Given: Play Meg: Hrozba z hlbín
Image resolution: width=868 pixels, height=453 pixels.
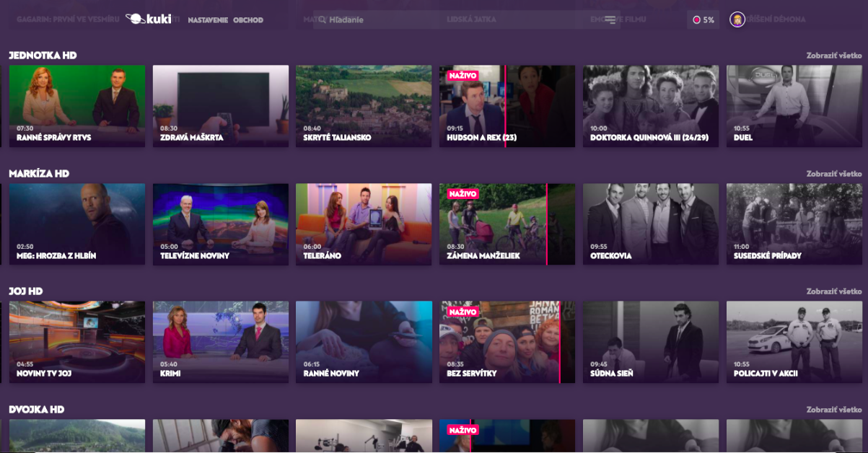Looking at the screenshot, I should [x=77, y=224].
